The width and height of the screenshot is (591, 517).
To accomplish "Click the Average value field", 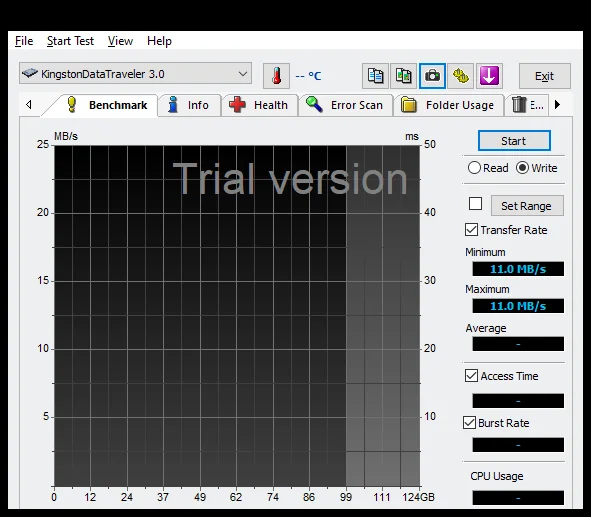I will [518, 344].
